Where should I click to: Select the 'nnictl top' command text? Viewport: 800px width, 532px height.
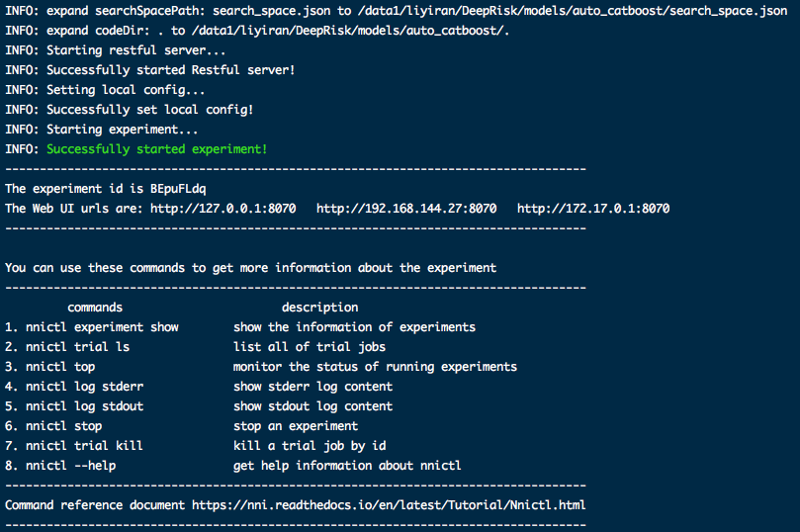pos(60,367)
